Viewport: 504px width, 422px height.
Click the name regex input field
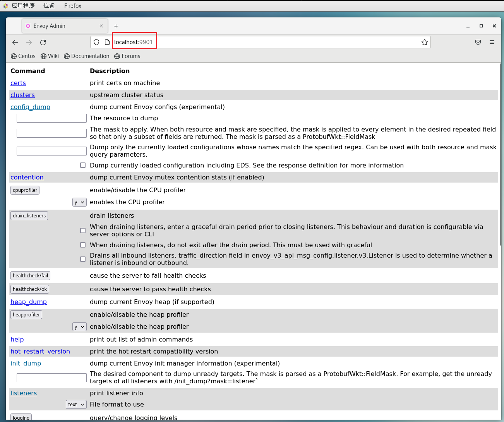pos(51,151)
